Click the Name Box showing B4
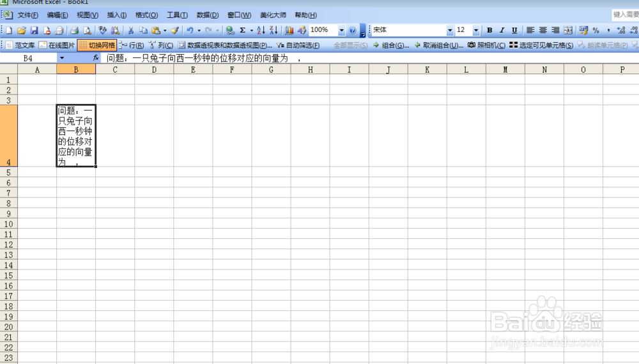The image size is (639, 364). click(28, 58)
